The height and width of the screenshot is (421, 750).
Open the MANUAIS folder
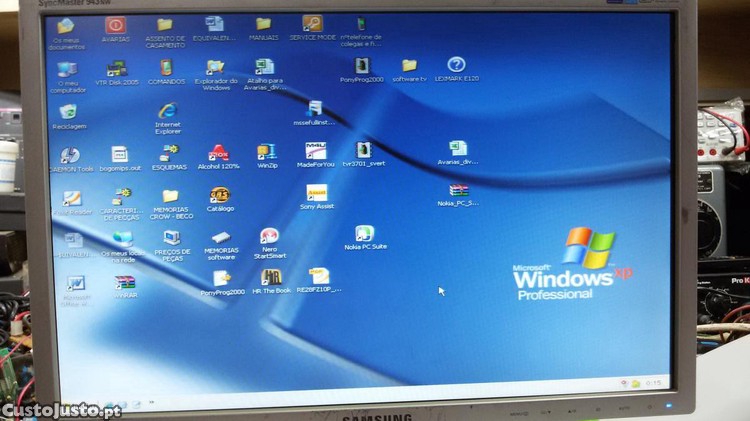point(263,24)
